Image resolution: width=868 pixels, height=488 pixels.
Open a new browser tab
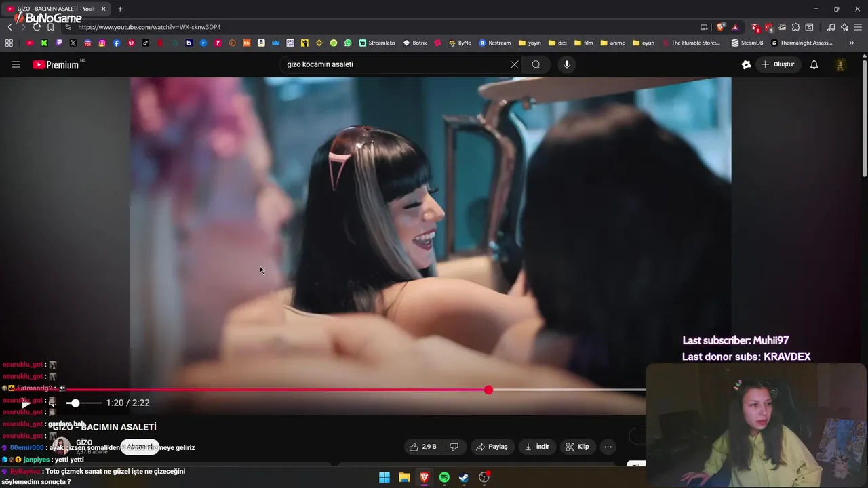pos(120,9)
